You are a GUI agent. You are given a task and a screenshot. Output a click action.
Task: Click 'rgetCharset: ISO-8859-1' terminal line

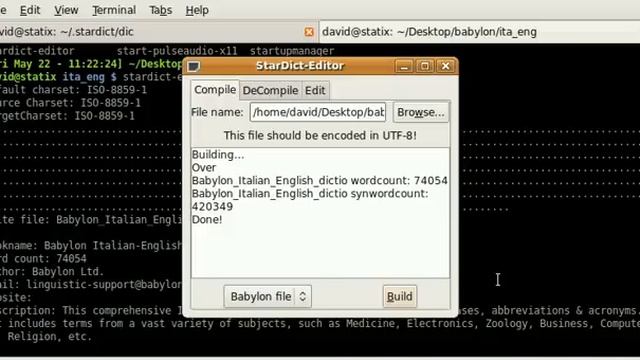point(67,116)
